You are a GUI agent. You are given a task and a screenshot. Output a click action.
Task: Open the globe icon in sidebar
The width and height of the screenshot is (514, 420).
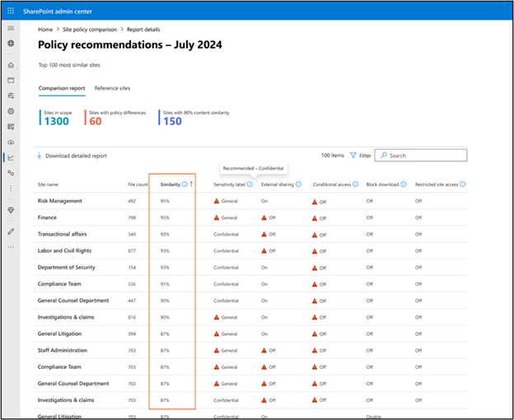tap(11, 44)
